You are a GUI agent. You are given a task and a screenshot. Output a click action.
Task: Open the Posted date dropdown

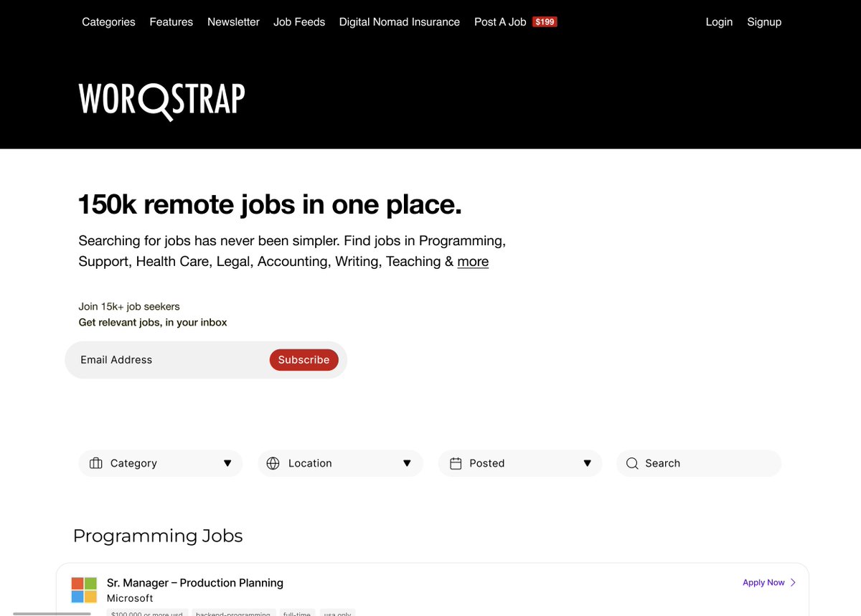pyautogui.click(x=520, y=463)
